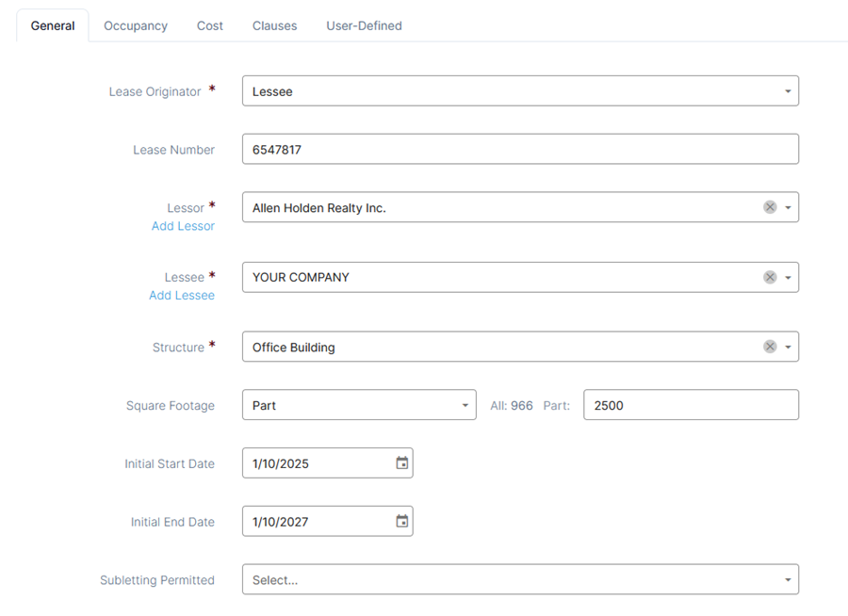The height and width of the screenshot is (616, 848).
Task: Click the Add Lessee link
Action: [182, 296]
